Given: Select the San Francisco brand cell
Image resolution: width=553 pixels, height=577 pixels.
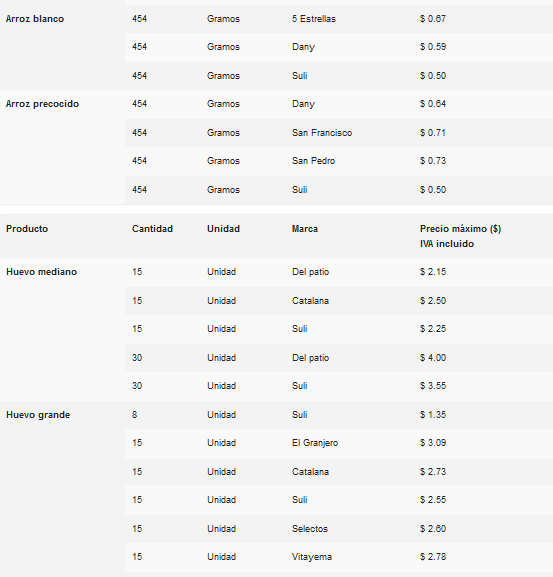Looking at the screenshot, I should [322, 133].
